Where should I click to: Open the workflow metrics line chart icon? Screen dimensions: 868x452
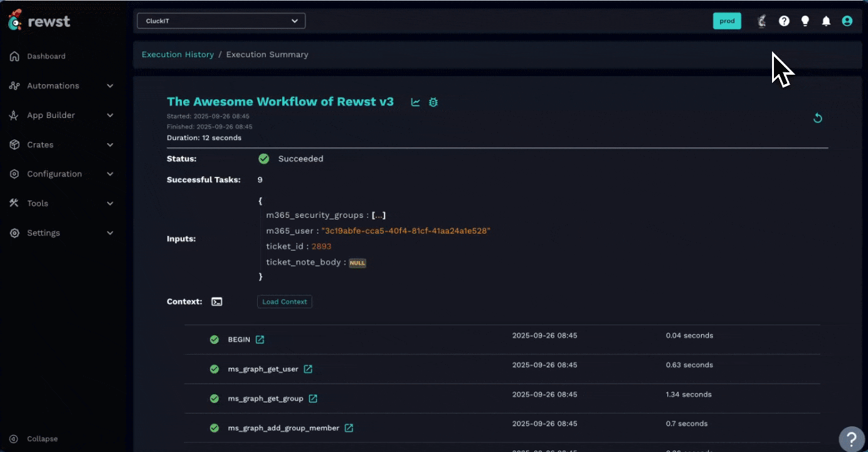coord(415,102)
